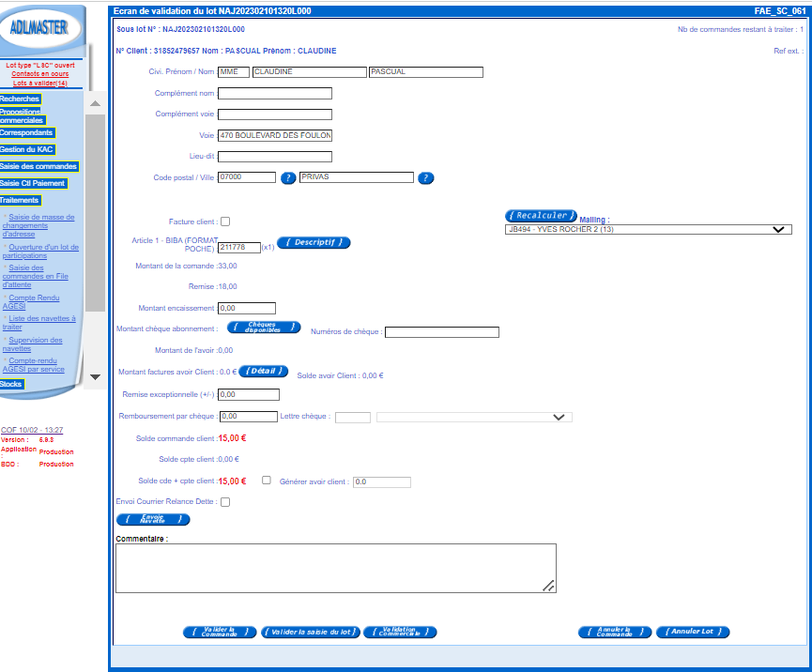This screenshot has height=672, width=812.
Task: Open Compte Rendu AGESI link
Action: click(31, 302)
